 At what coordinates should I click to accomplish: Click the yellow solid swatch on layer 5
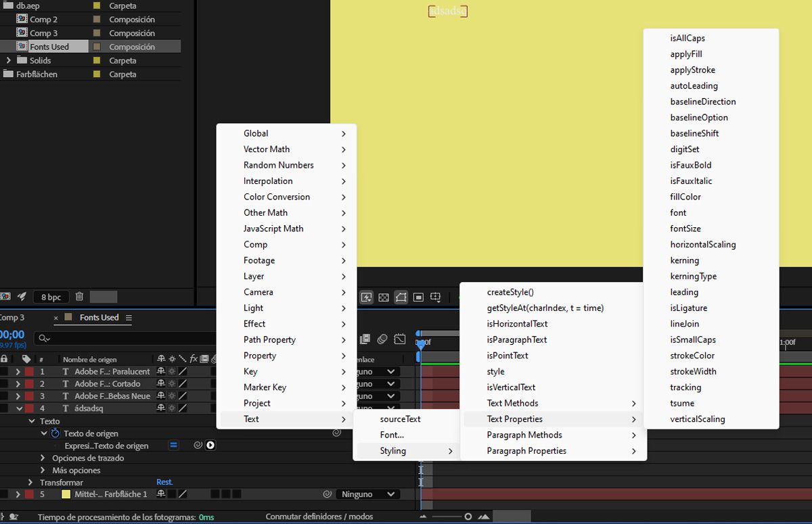66,494
